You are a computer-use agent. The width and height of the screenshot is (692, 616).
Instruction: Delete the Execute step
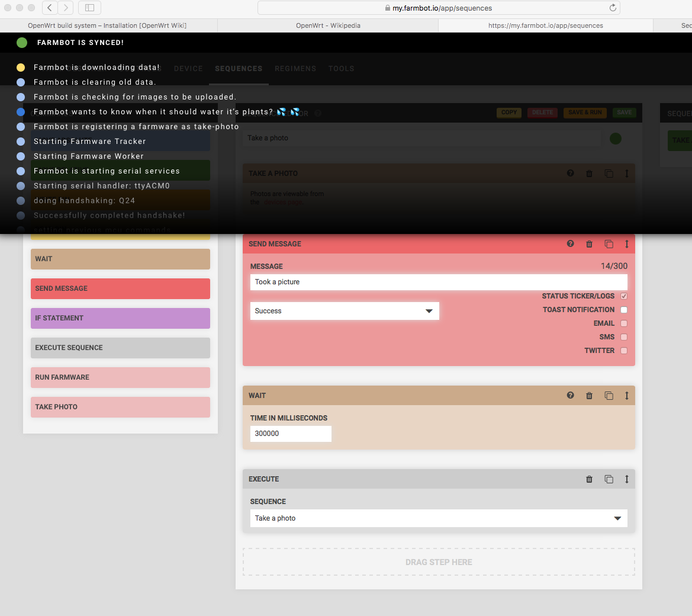[589, 479]
